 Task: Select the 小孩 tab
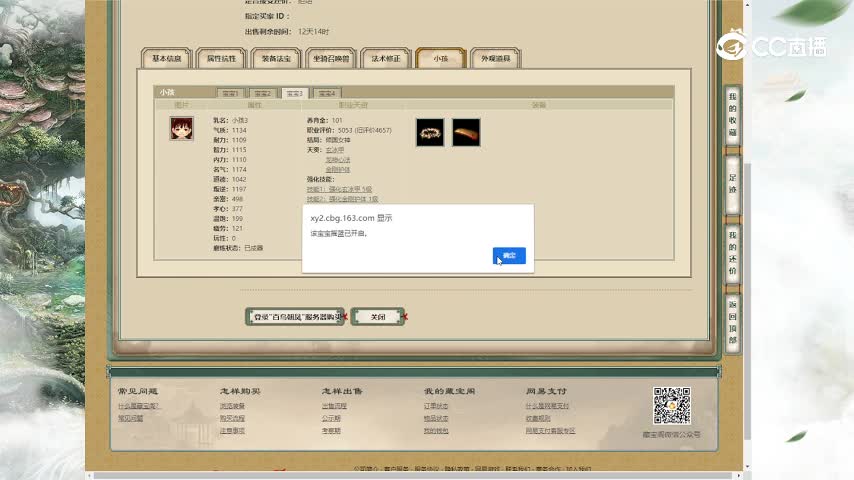click(x=441, y=58)
